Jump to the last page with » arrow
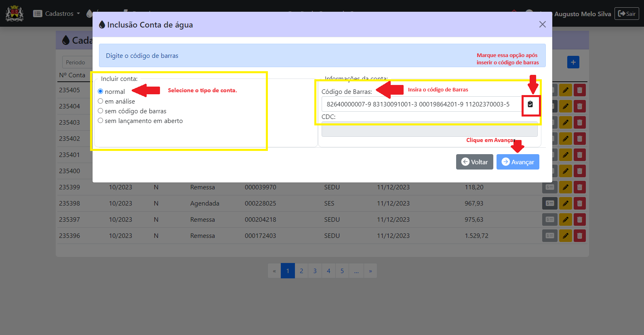The height and width of the screenshot is (335, 644). coord(370,271)
